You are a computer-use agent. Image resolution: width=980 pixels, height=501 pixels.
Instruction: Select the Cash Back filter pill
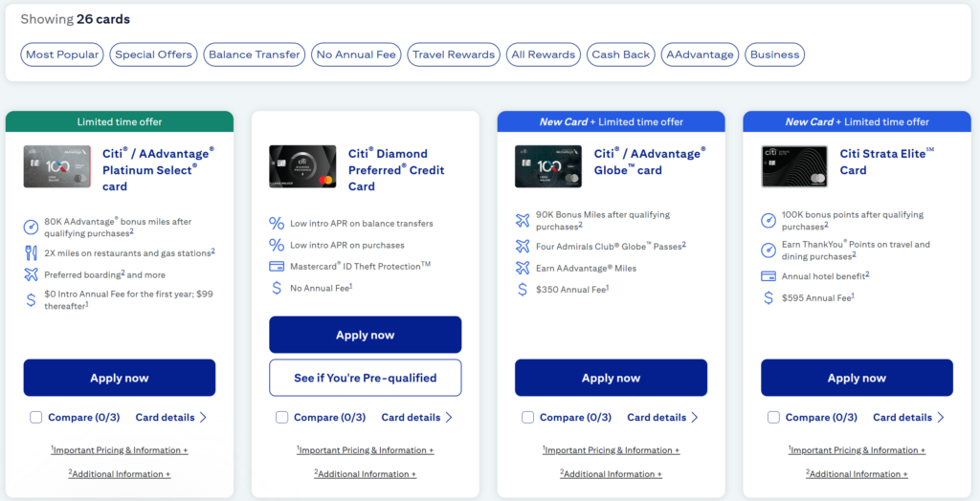point(620,54)
